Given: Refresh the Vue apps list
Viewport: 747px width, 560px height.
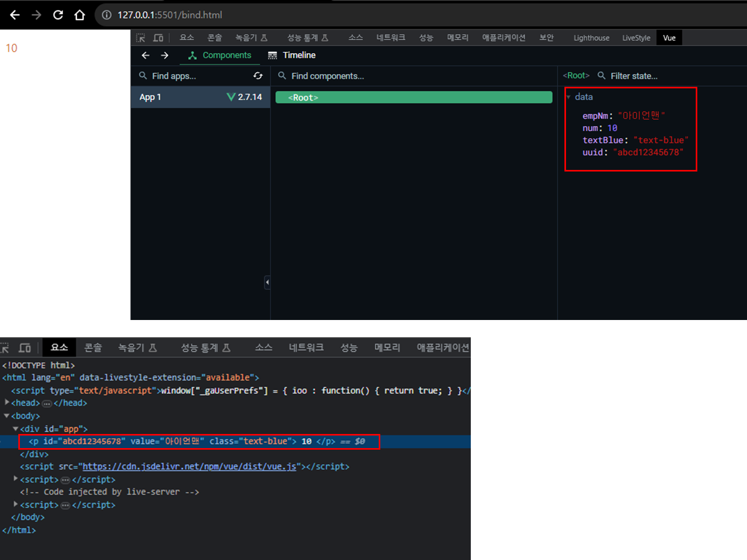Looking at the screenshot, I should 258,76.
